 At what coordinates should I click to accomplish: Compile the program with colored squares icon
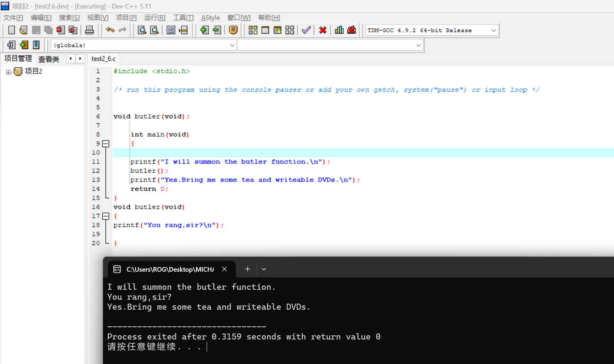253,30
